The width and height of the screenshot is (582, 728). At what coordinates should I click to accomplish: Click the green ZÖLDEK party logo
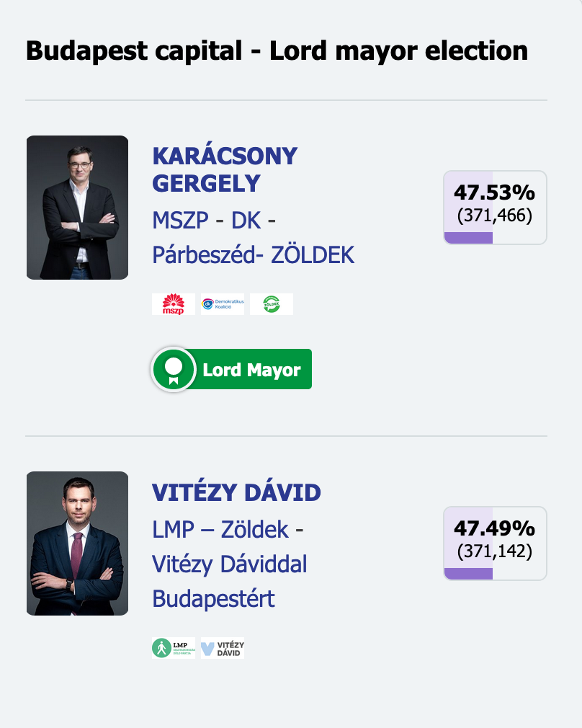(x=272, y=304)
